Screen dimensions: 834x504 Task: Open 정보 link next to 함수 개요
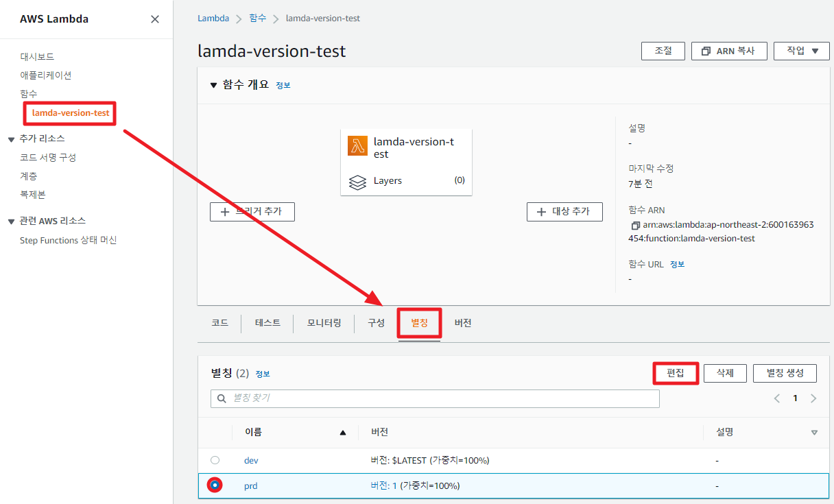coord(283,86)
